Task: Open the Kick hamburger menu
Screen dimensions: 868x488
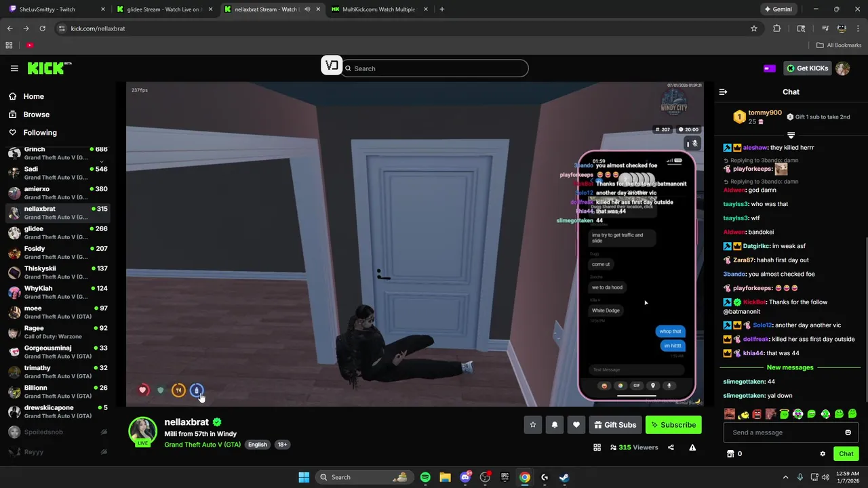Action: [14, 68]
